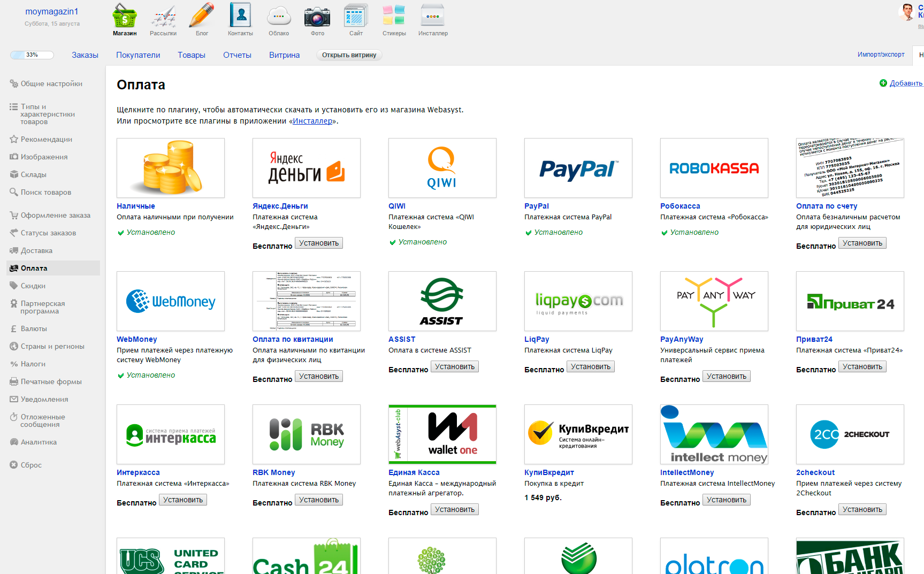The width and height of the screenshot is (924, 574).
Task: Open the Инсталлер link in description
Action: point(312,121)
